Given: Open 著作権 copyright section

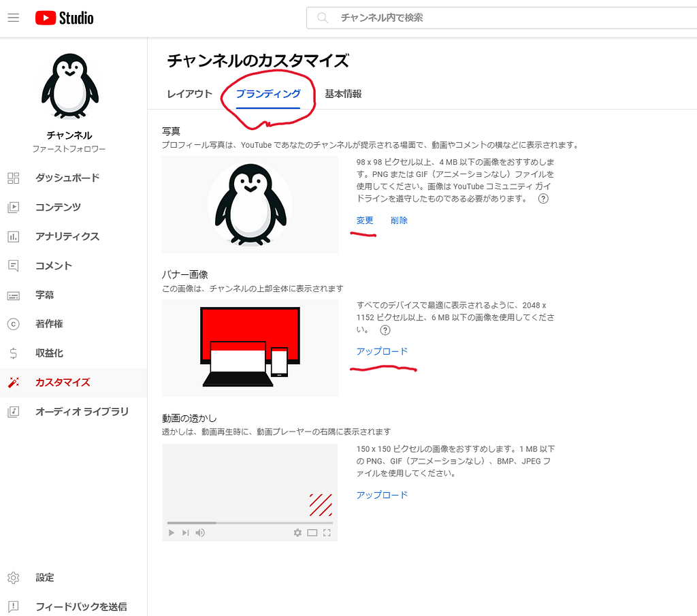Looking at the screenshot, I should 49,324.
